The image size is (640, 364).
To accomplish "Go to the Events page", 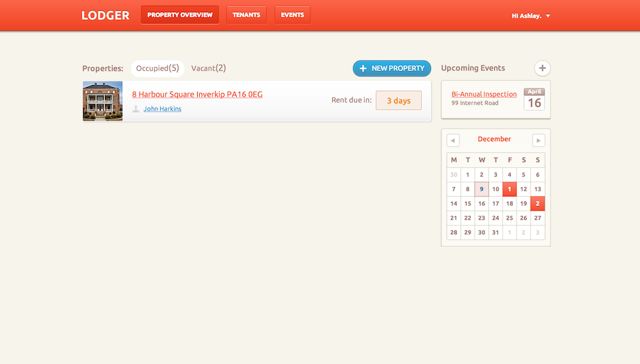I will click(x=292, y=15).
